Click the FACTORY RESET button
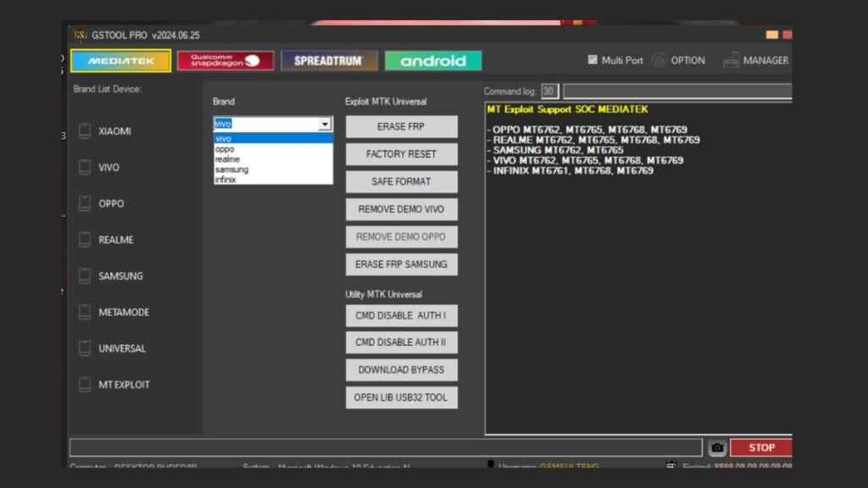The width and height of the screenshot is (868, 488). pyautogui.click(x=401, y=154)
